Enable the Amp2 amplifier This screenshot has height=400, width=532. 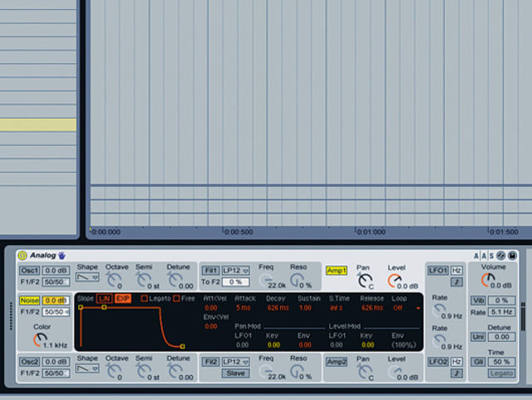tap(336, 362)
